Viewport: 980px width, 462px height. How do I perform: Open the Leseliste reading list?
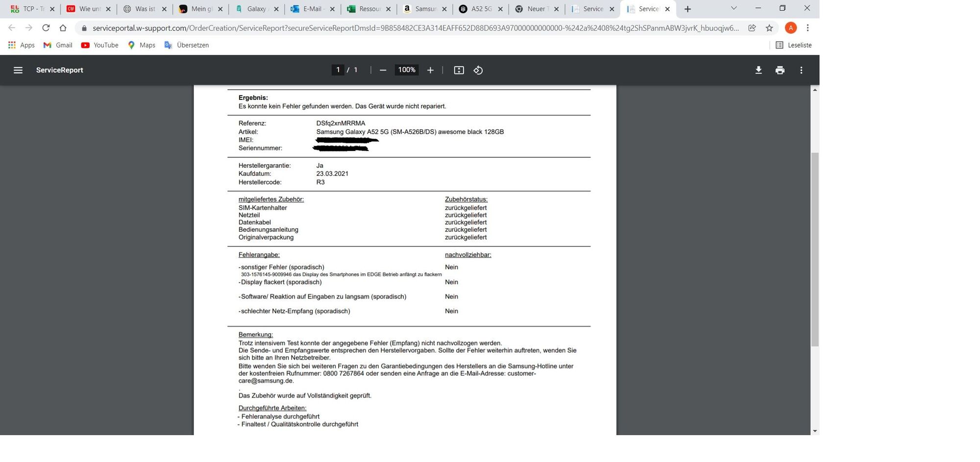pyautogui.click(x=794, y=45)
